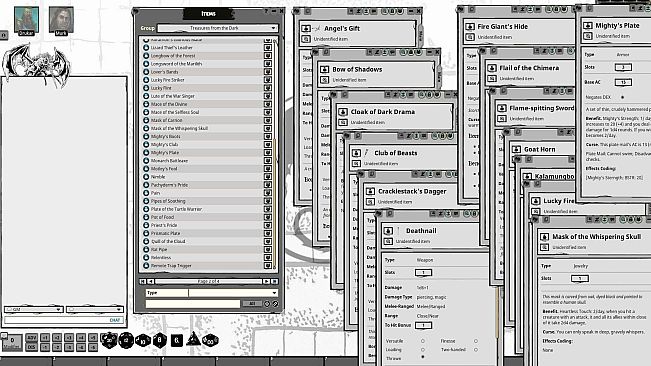Click Mask of the Whispering Skull item icon
This screenshot has height=366, width=651.
click(x=544, y=237)
